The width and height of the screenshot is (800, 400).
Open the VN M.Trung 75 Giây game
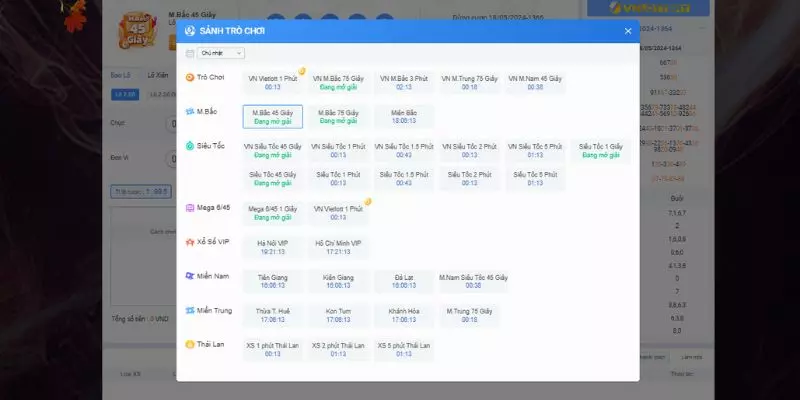[x=469, y=83]
